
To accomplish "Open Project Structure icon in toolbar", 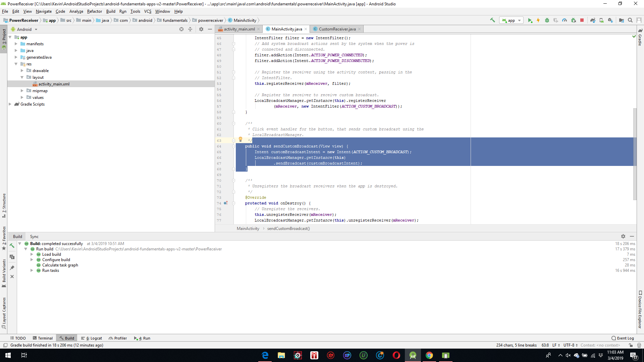I will click(x=622, y=20).
